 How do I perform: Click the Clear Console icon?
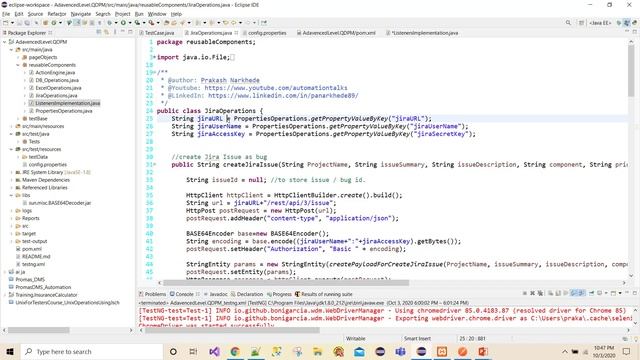pos(550,293)
